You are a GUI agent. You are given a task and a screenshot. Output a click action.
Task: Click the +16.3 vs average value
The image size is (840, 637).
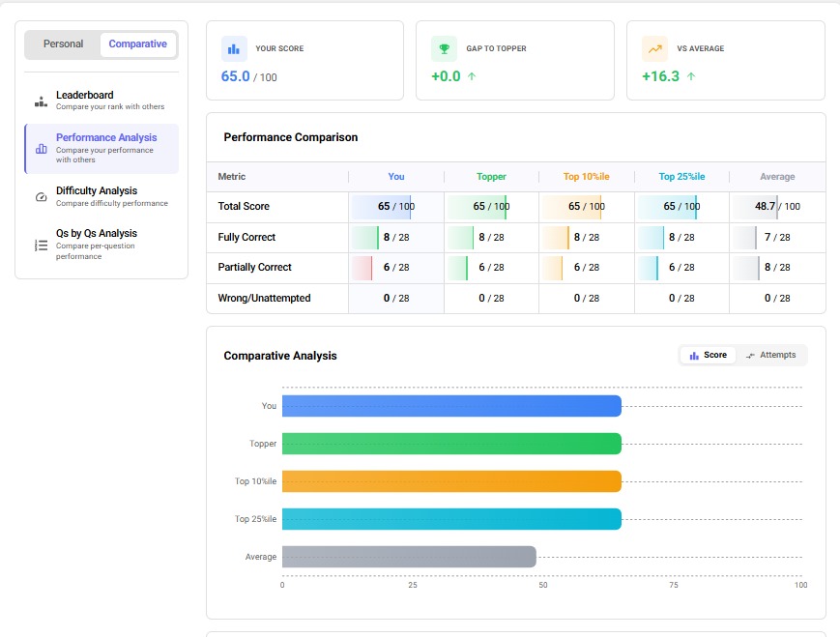(660, 76)
